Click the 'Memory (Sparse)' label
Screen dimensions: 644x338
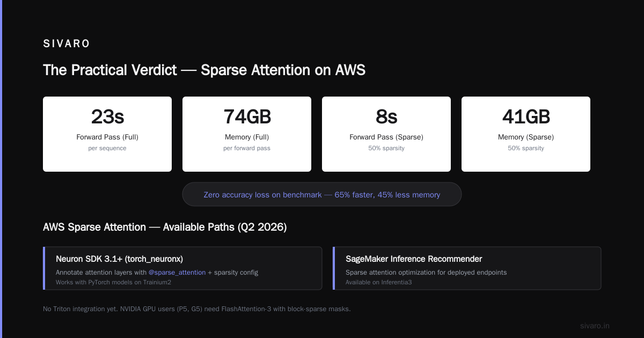tap(526, 137)
